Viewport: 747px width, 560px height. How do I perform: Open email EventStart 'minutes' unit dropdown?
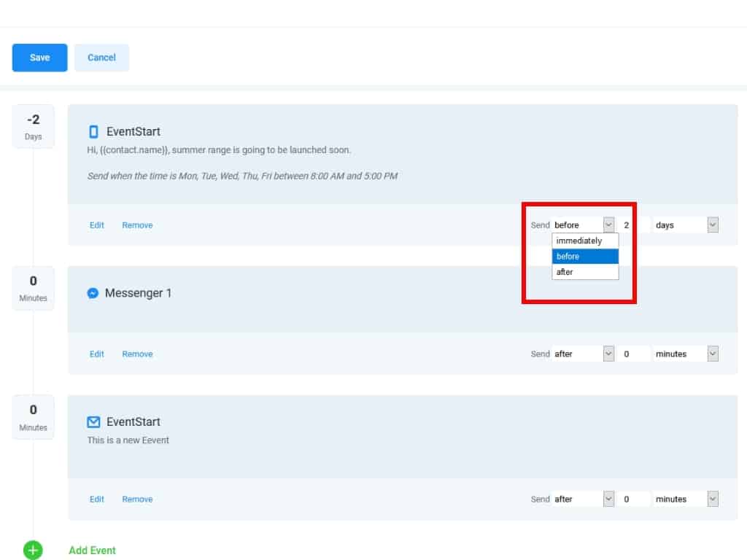tap(686, 499)
